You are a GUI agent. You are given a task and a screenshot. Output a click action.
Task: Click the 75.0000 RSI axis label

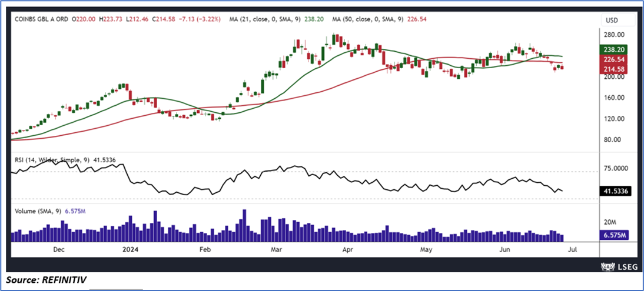click(616, 168)
